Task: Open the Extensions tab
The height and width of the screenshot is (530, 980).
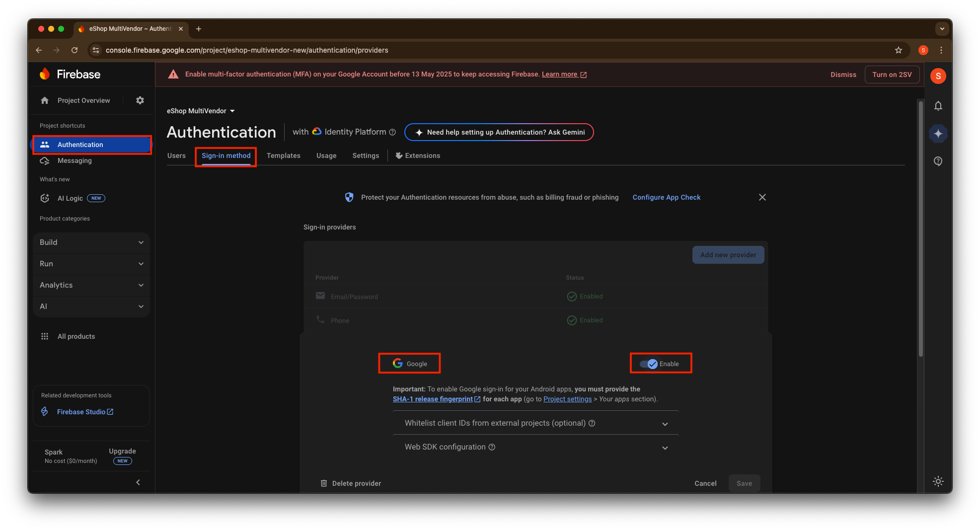Action: coord(418,155)
